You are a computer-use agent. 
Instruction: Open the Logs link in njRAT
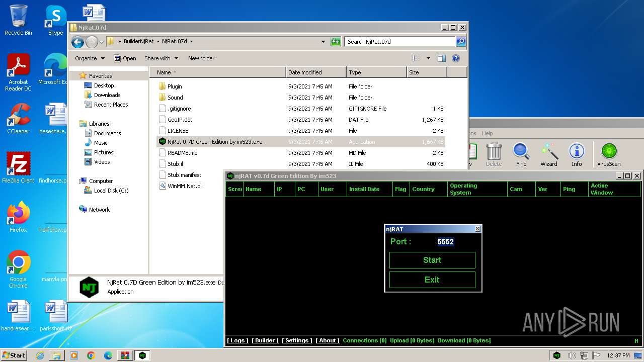click(237, 340)
